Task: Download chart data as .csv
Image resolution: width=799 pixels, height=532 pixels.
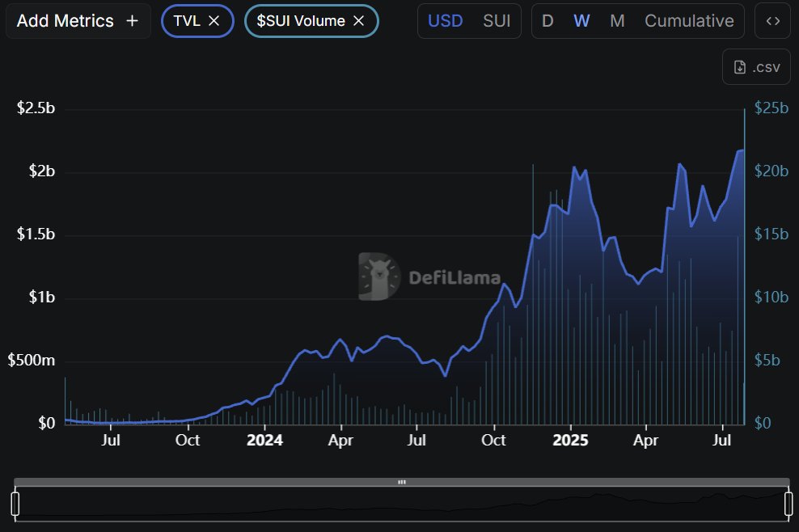Action: [x=756, y=67]
